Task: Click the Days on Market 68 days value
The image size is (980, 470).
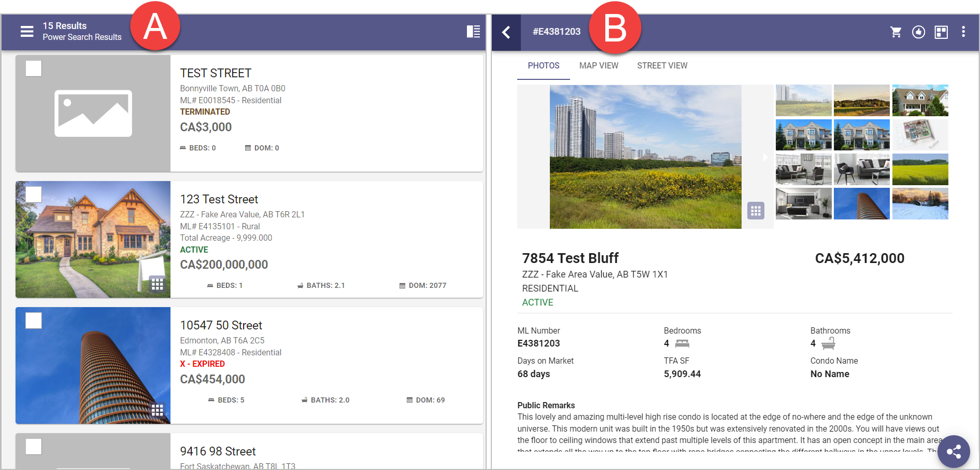Action: (533, 374)
